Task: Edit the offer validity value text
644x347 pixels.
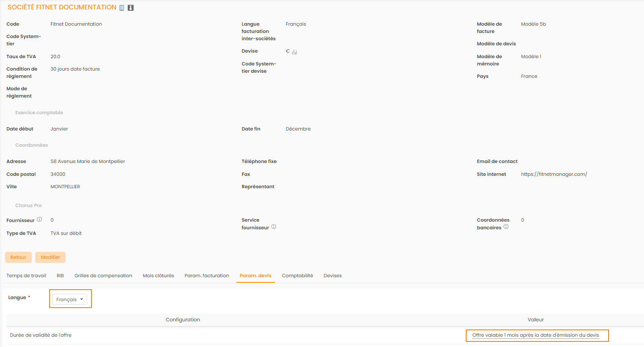Action: 535,335
